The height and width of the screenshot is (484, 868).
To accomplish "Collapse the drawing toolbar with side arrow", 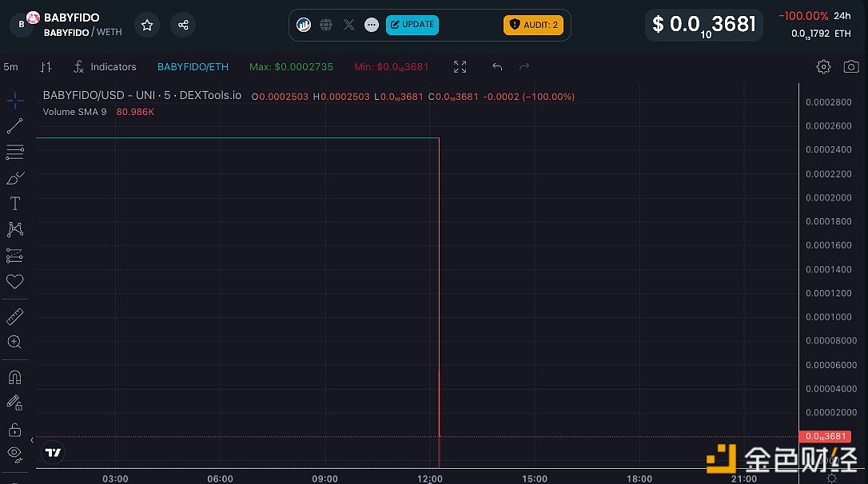I will click(31, 440).
